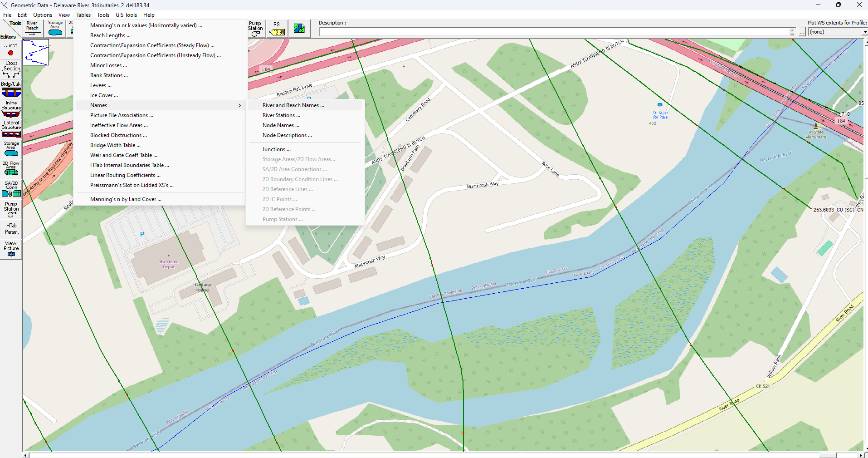
Task: Open the SA/2D Conn editor
Action: click(x=11, y=188)
